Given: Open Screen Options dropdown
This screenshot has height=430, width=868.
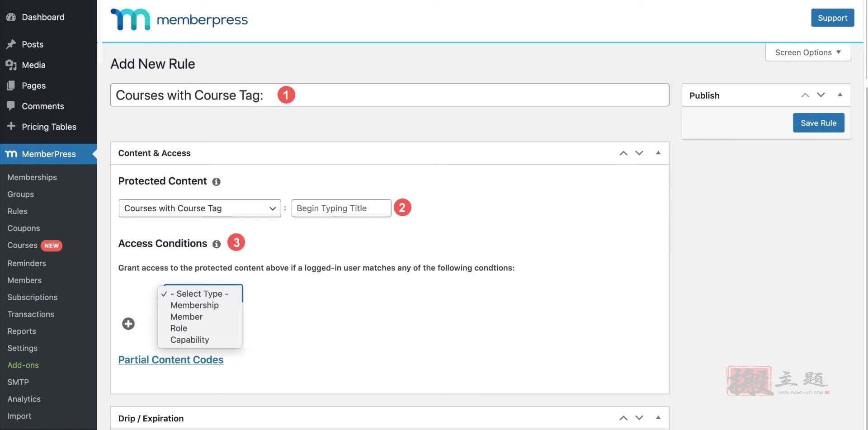Looking at the screenshot, I should tap(808, 52).
